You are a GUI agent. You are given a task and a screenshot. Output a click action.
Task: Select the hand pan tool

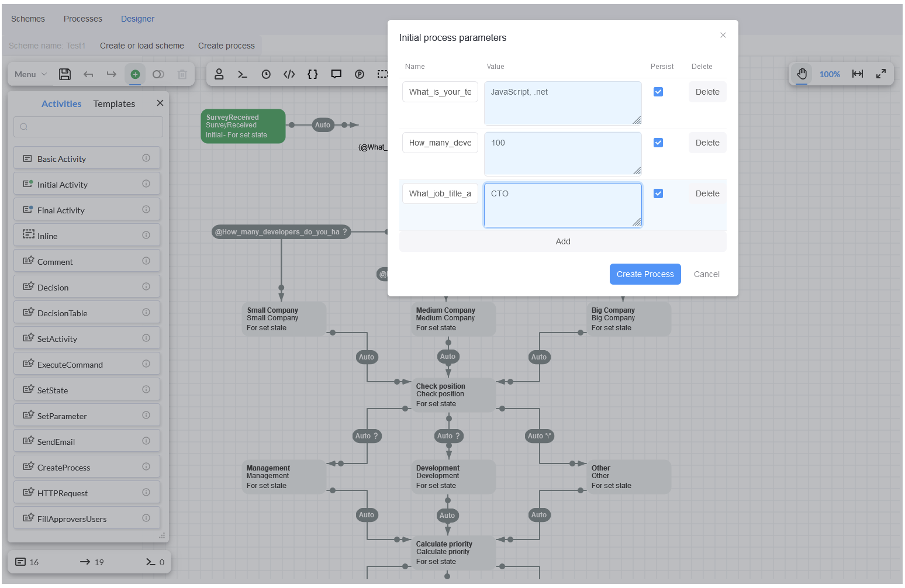(x=802, y=74)
